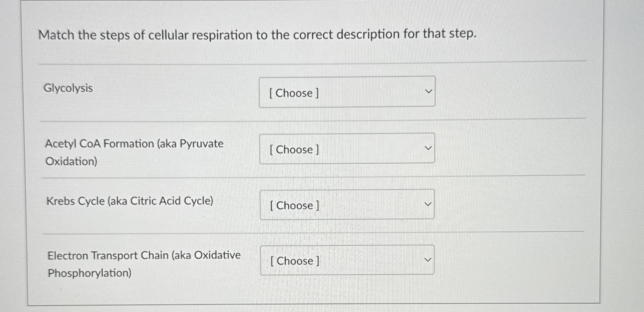
Task: Click the chevron on Electron Transport Chain selector
Action: pyautogui.click(x=428, y=259)
